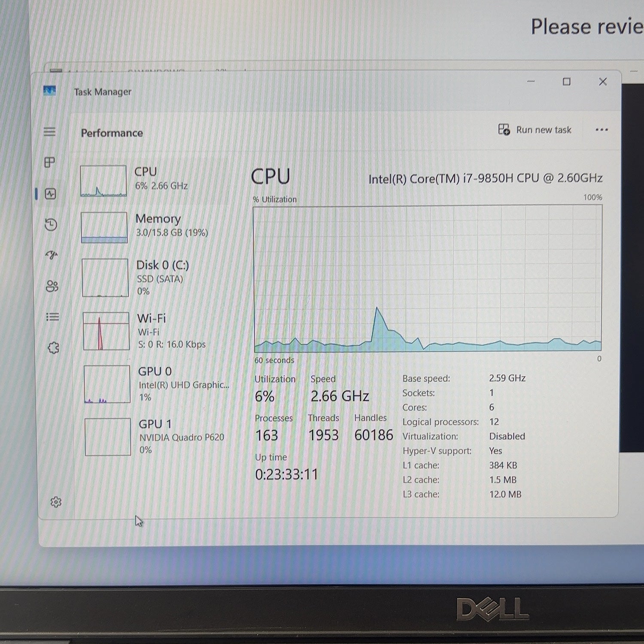
Task: Open the Details page list icon
Action: coord(52,317)
